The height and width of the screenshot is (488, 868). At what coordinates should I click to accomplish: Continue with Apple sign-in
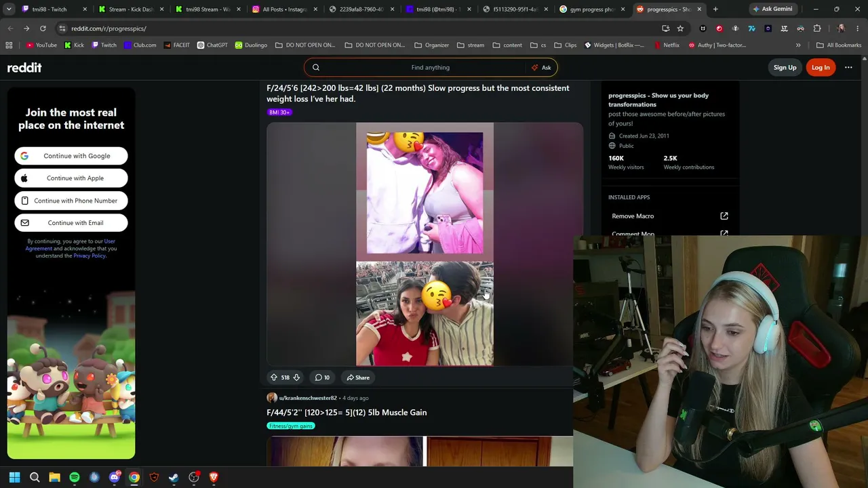71,178
